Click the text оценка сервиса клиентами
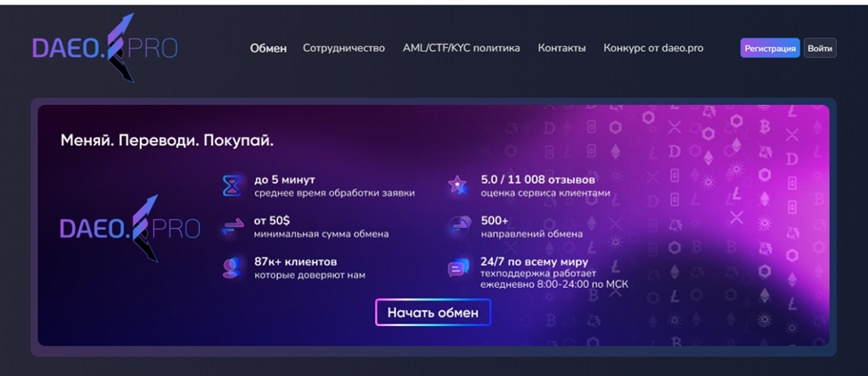Image resolution: width=868 pixels, height=376 pixels. [x=545, y=193]
